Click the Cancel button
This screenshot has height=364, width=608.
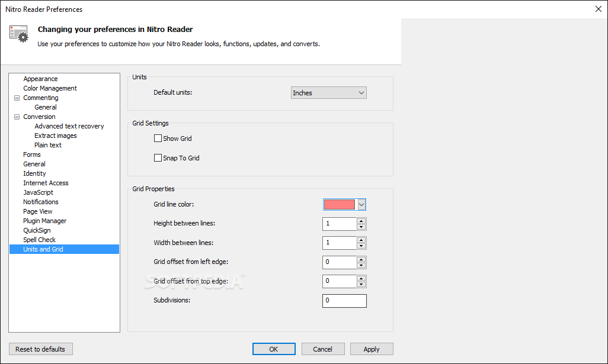(322, 349)
